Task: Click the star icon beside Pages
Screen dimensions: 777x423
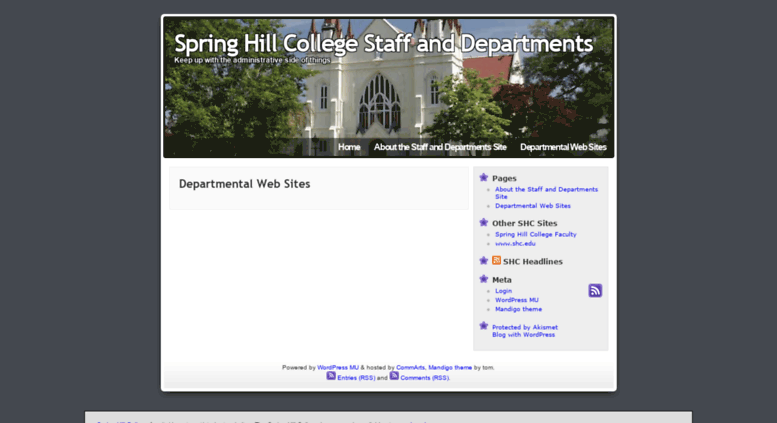Action: pos(484,177)
